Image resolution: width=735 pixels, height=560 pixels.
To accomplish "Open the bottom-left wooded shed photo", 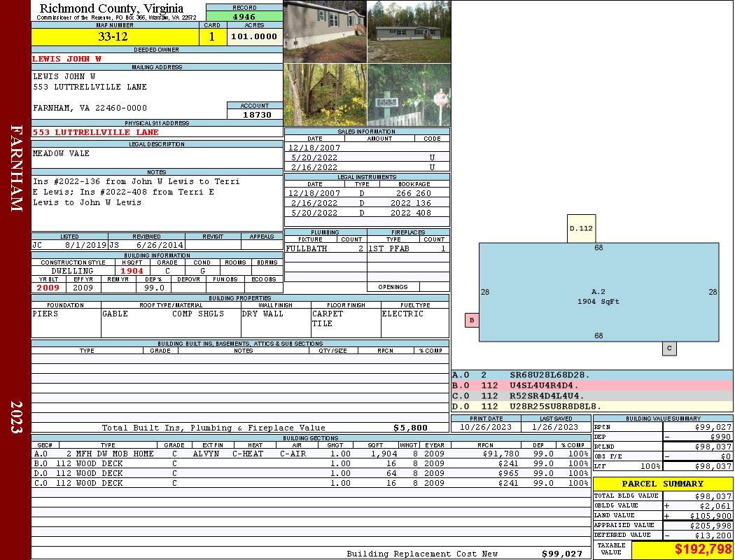I will tap(325, 95).
